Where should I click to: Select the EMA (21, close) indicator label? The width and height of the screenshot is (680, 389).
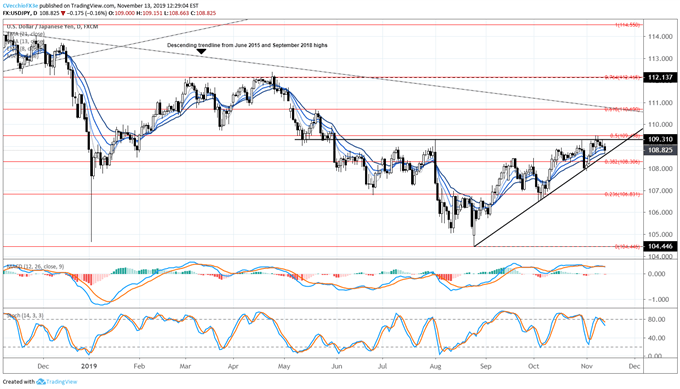point(25,33)
